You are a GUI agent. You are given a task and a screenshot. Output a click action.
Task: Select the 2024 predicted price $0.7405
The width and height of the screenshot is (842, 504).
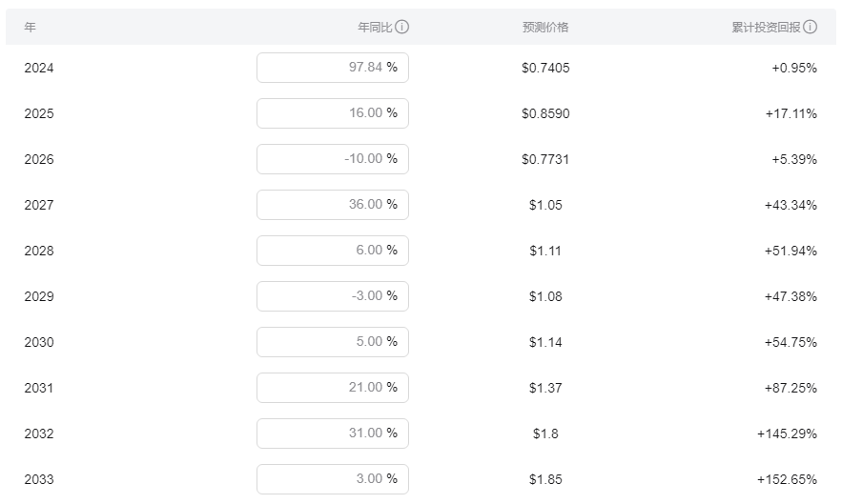(545, 68)
